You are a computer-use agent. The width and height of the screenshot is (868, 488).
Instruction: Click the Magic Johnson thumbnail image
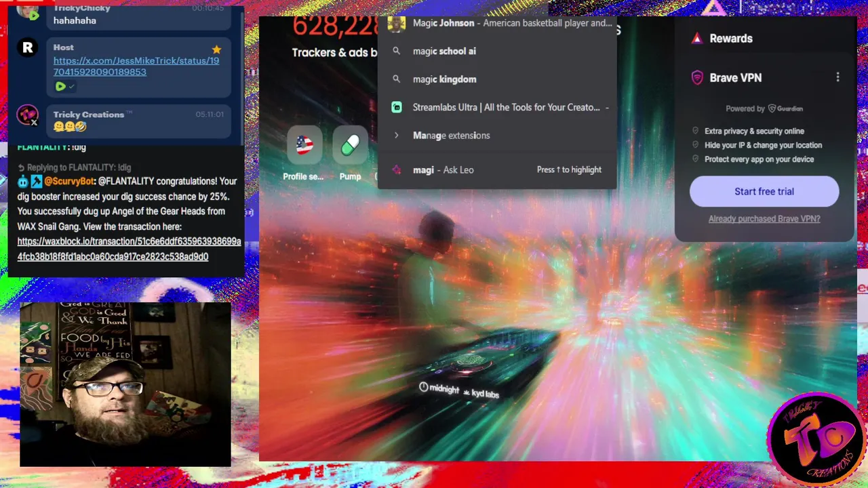click(x=397, y=24)
